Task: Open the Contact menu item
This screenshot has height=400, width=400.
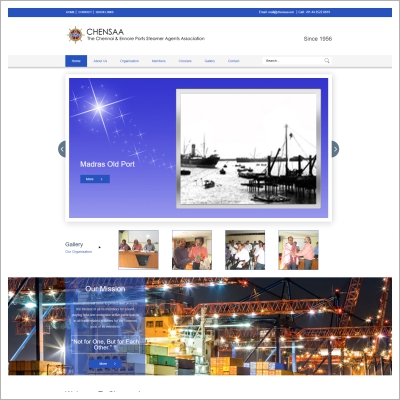Action: pyautogui.click(x=234, y=61)
